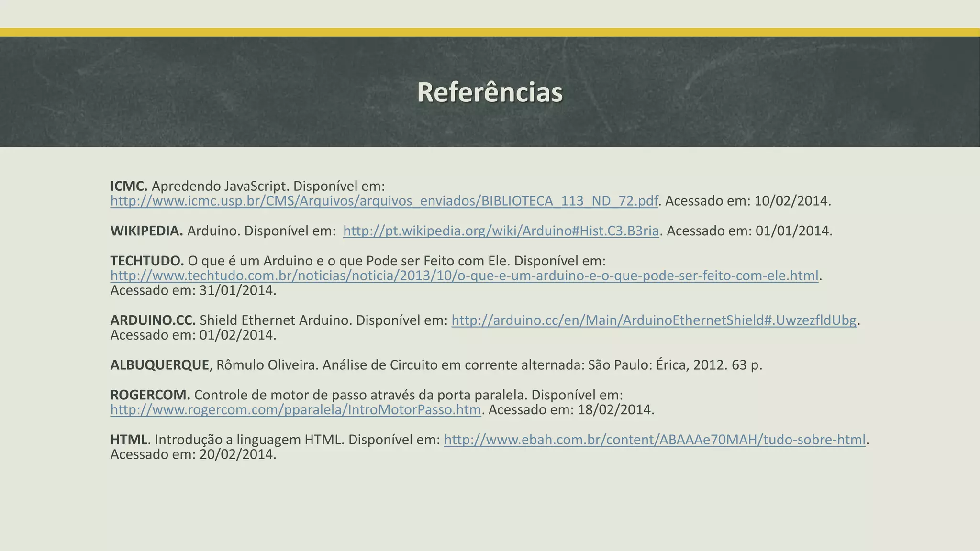Click 'Acessado em: 18/02/2014.' text
The width and height of the screenshot is (980, 551).
point(571,410)
